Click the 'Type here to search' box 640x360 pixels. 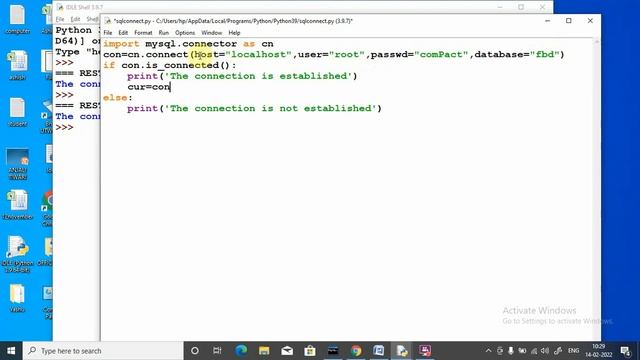tap(103, 351)
